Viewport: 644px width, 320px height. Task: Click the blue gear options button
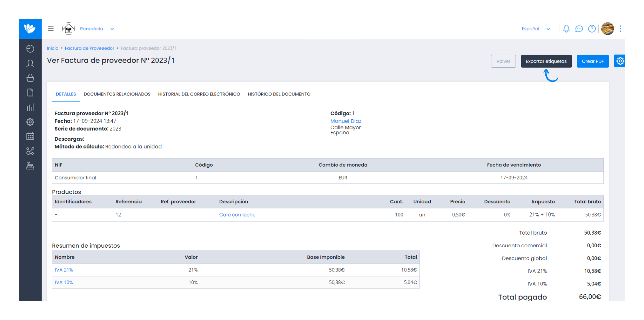tap(620, 61)
